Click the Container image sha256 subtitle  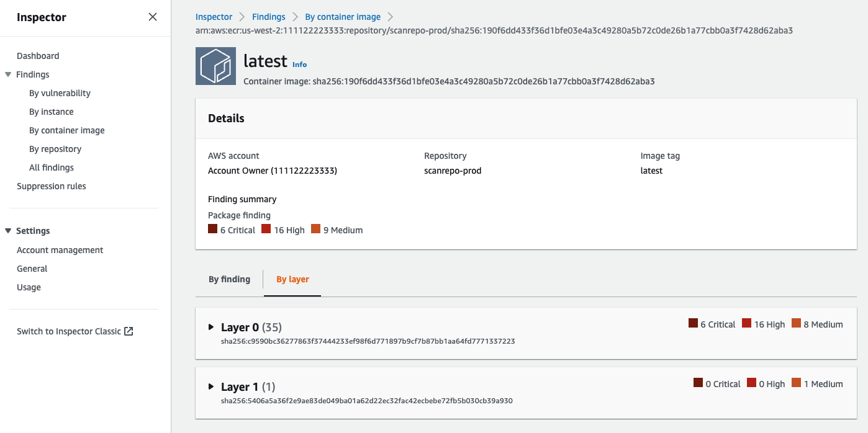click(449, 81)
